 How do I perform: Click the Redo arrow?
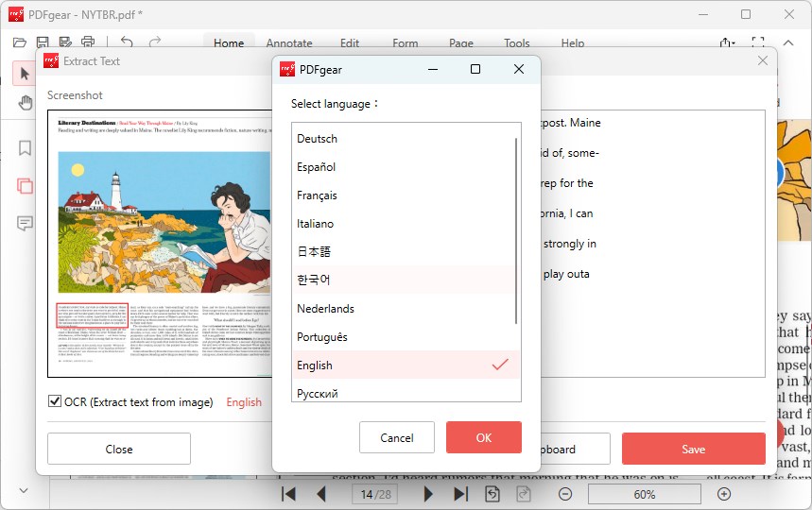click(x=155, y=42)
